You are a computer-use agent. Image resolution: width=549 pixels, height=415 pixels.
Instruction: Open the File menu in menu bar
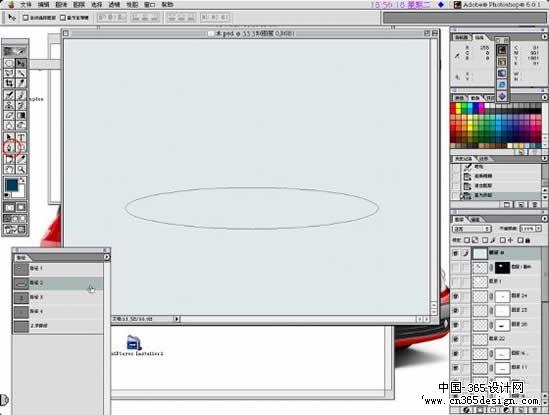[26, 5]
